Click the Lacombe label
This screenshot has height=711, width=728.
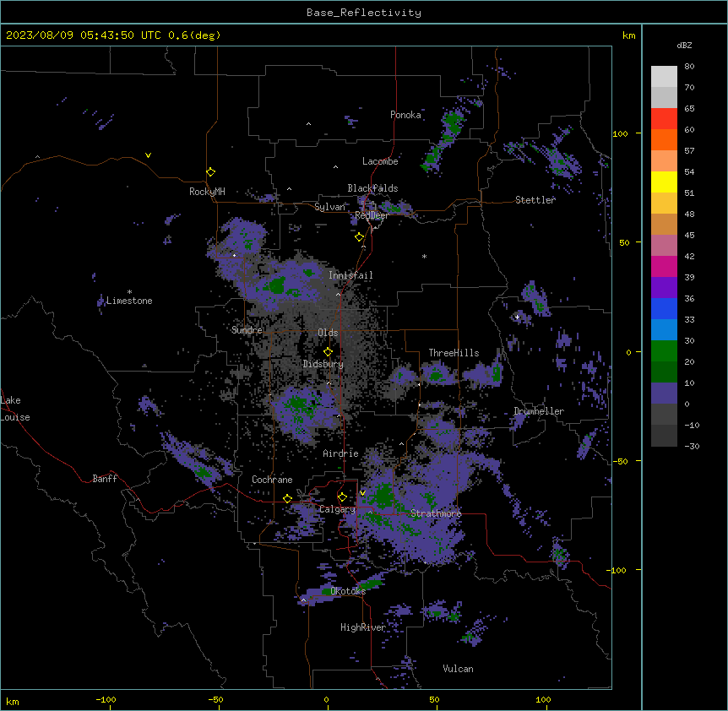(380, 161)
